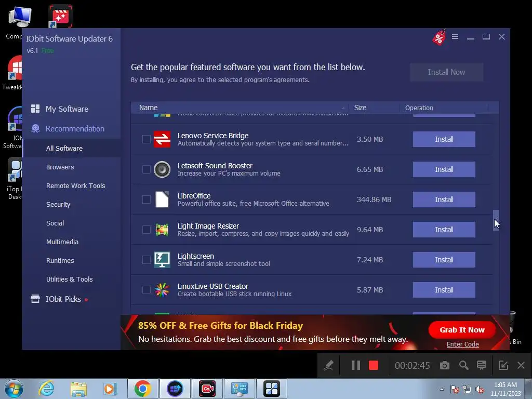532x399 pixels.
Task: Click the recorder export window icon
Action: pyautogui.click(x=503, y=365)
